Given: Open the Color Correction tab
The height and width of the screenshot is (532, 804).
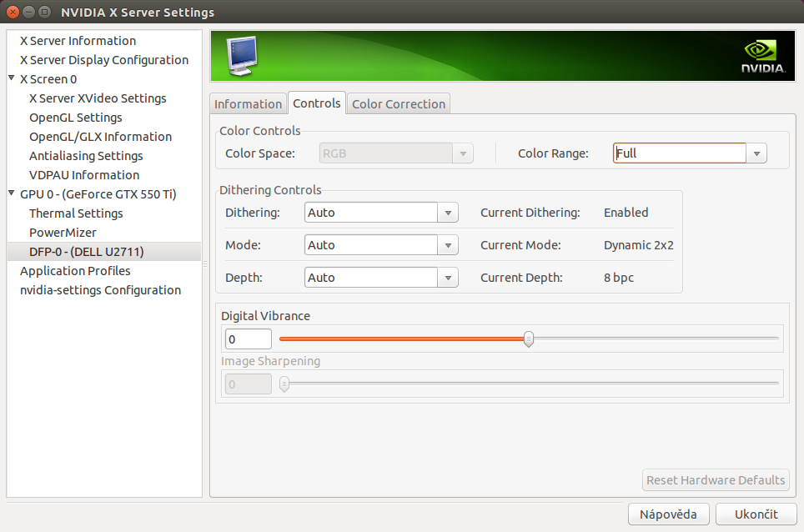Looking at the screenshot, I should 399,104.
